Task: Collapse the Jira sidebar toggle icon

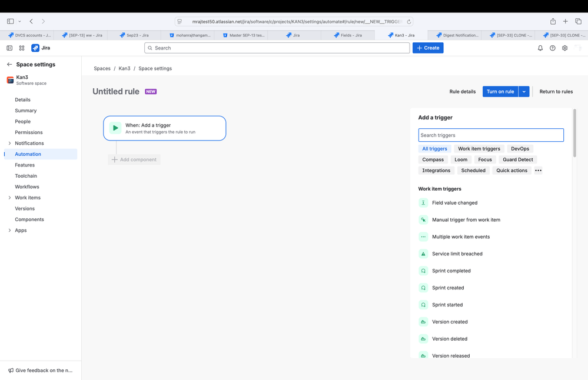Action: tap(9, 48)
